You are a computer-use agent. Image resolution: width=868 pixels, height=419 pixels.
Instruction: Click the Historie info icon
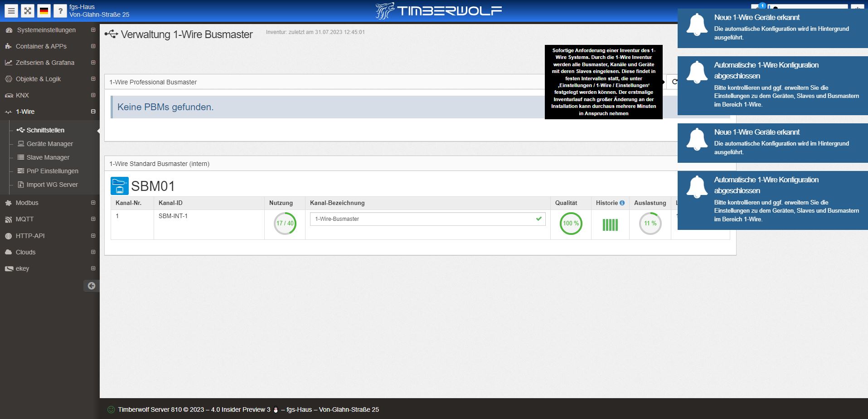pos(622,203)
